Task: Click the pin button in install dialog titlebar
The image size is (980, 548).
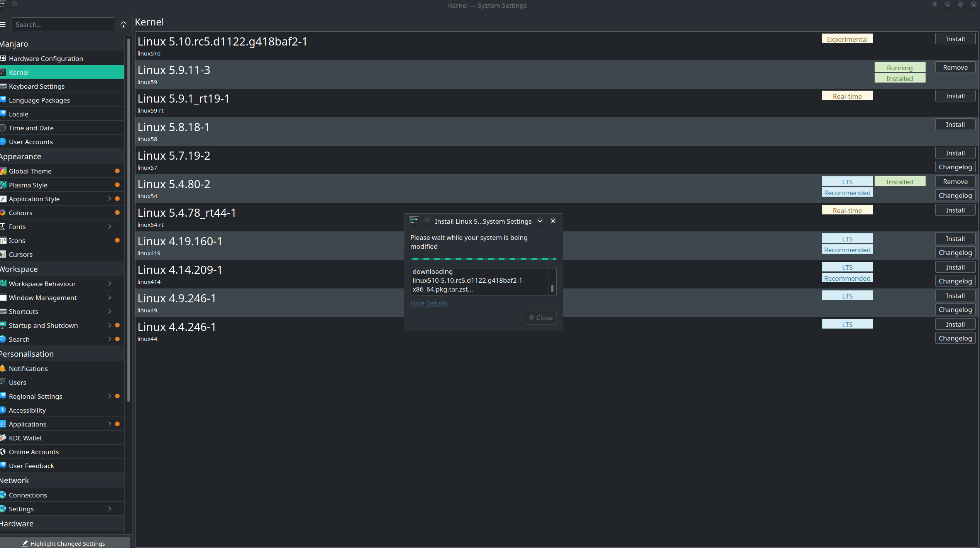Action: 427,221
